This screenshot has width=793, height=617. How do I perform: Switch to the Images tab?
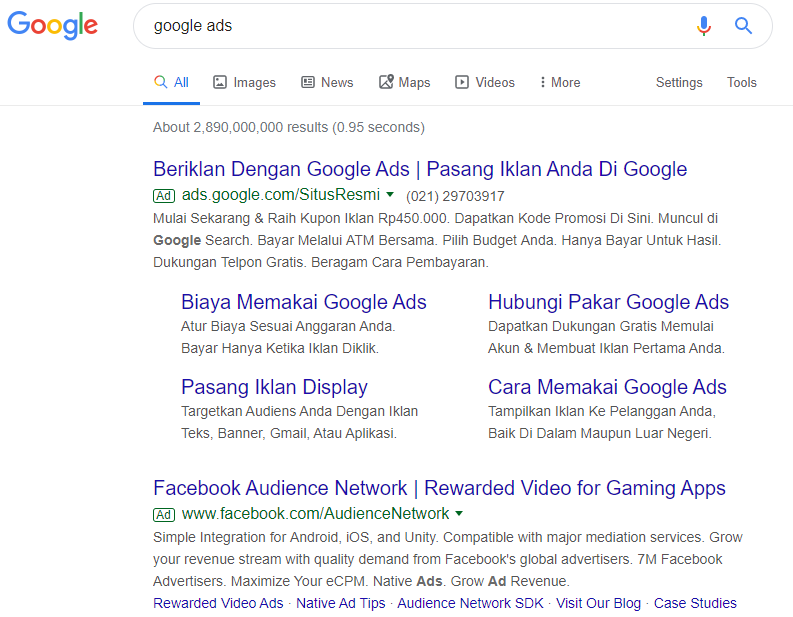coord(244,82)
